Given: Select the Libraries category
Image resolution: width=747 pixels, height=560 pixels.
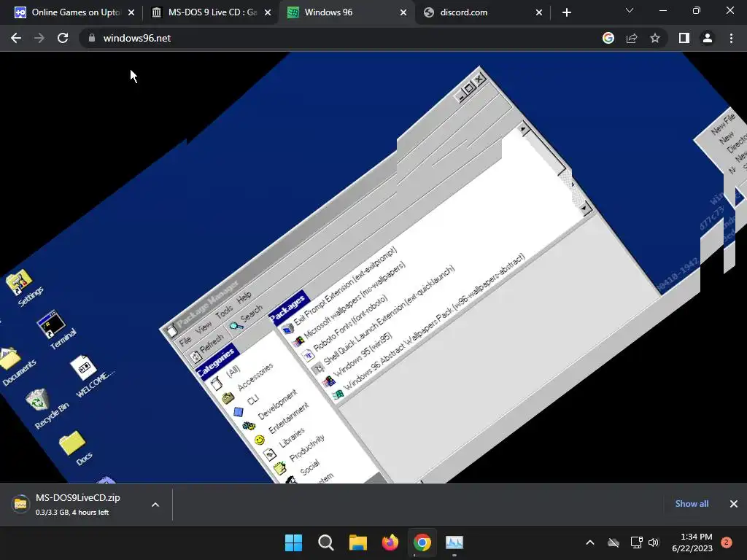Looking at the screenshot, I should pos(291,437).
